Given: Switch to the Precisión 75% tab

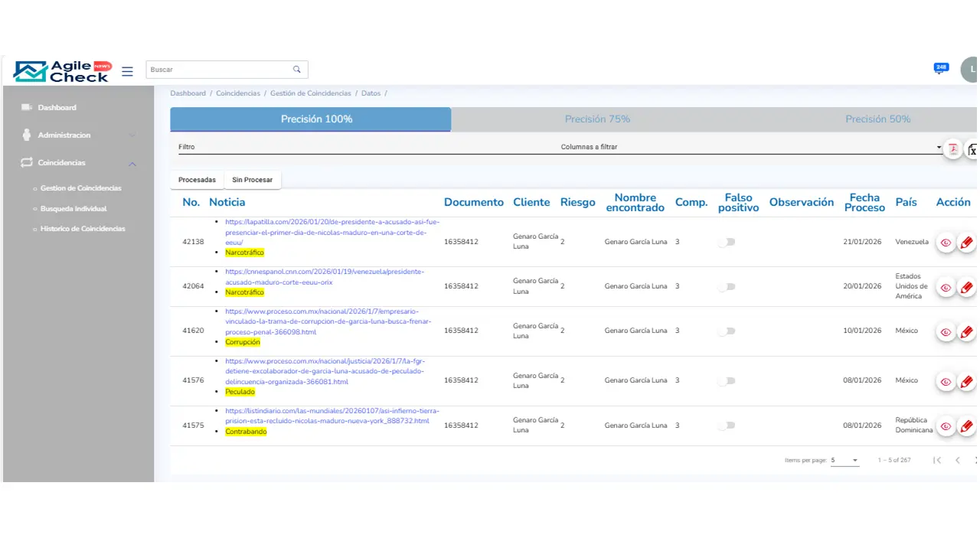Looking at the screenshot, I should click(597, 119).
